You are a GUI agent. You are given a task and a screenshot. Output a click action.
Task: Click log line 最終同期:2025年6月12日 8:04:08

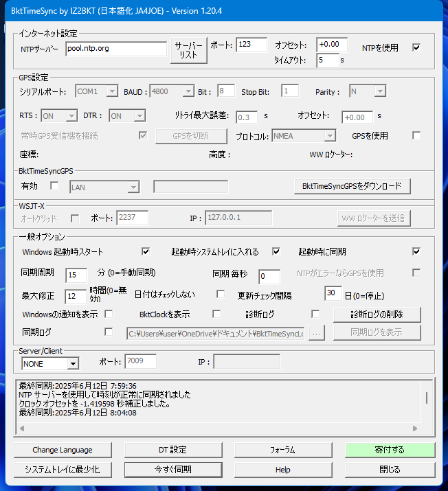78,413
